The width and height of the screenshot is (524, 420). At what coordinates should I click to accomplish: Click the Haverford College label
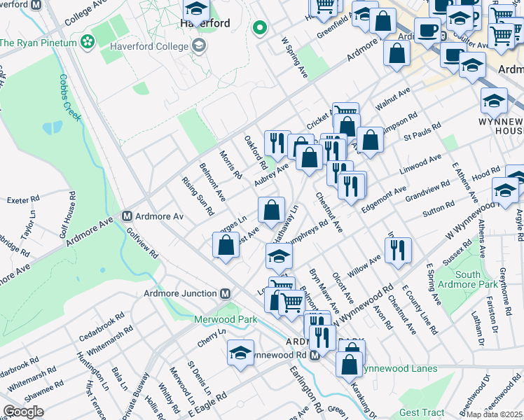tap(149, 46)
